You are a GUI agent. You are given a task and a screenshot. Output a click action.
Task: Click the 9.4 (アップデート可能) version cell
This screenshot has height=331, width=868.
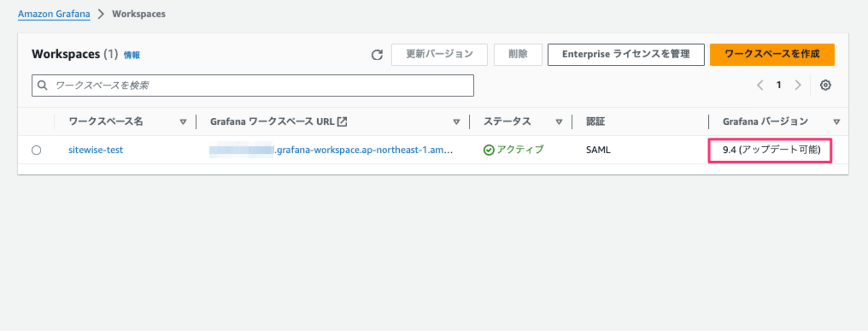tap(771, 150)
